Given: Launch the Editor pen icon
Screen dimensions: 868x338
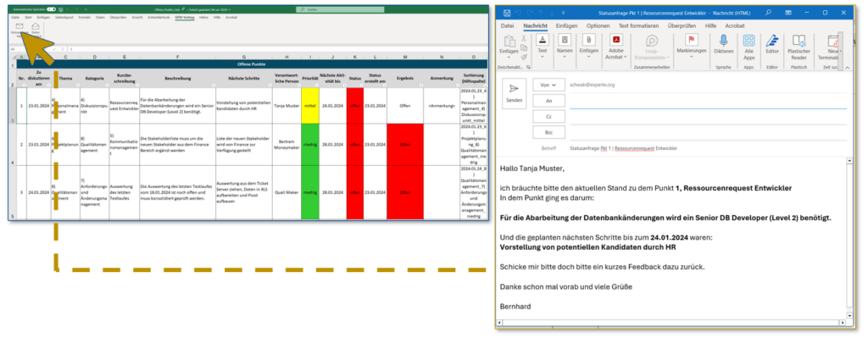Looking at the screenshot, I should [771, 41].
